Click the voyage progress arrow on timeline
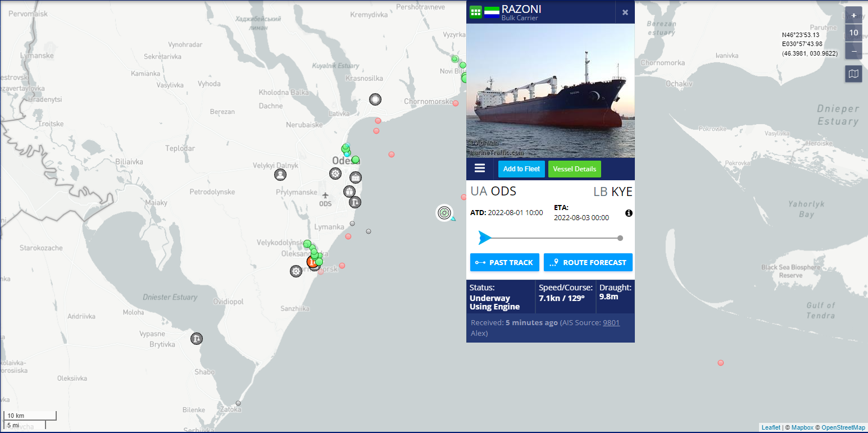 (484, 238)
